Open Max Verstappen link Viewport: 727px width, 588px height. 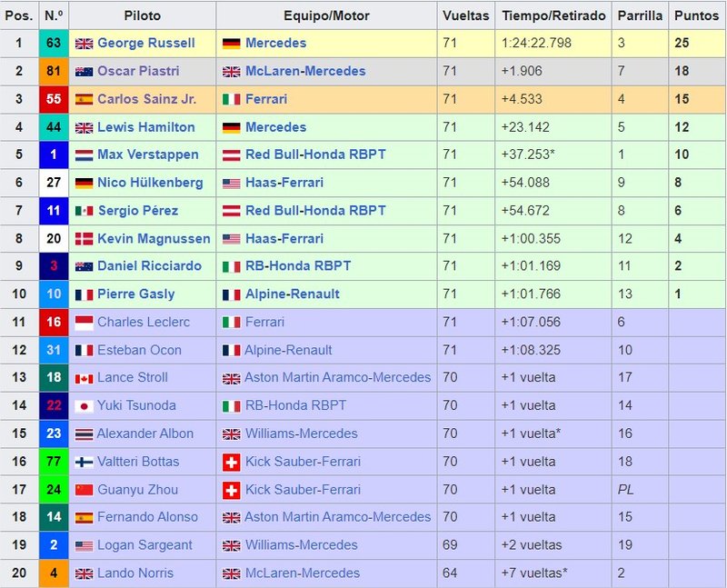[x=148, y=154]
